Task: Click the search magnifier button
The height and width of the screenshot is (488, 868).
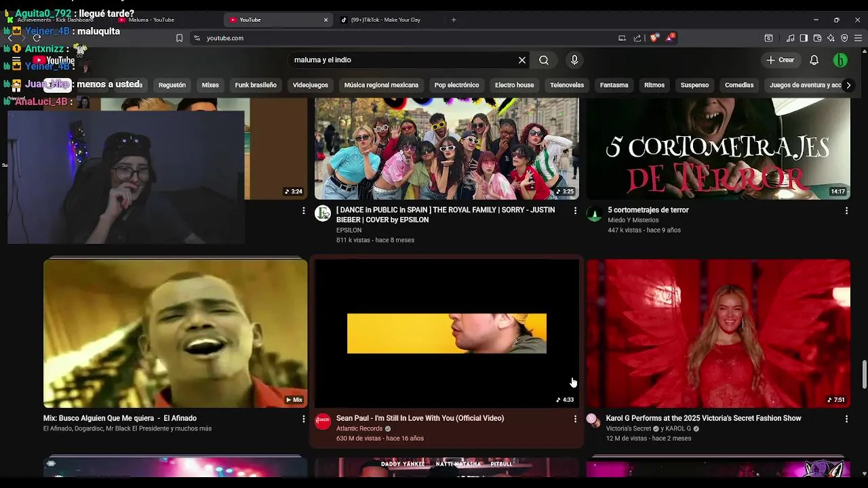Action: point(544,60)
